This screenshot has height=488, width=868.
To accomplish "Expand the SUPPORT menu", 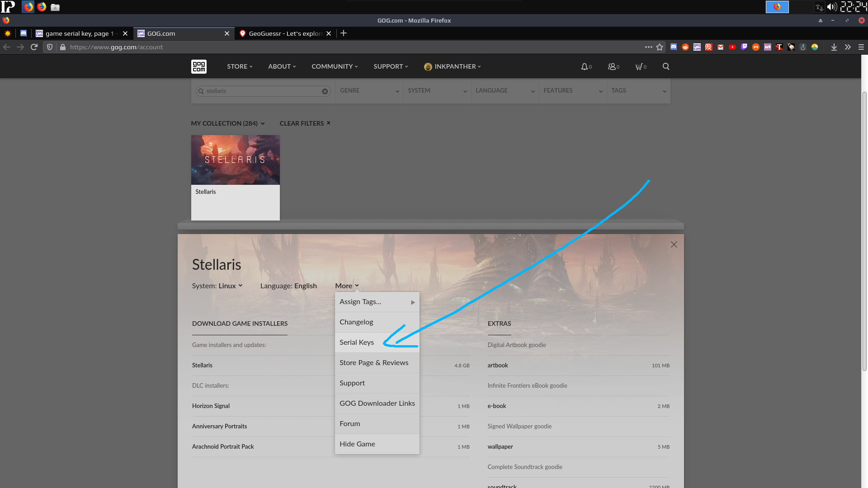I will (391, 66).
